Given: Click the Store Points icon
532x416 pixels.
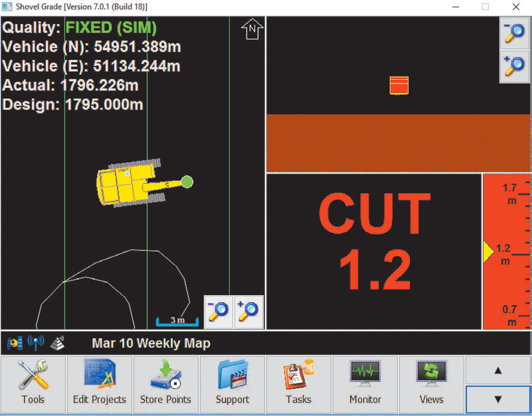Looking at the screenshot, I should pyautogui.click(x=165, y=383).
